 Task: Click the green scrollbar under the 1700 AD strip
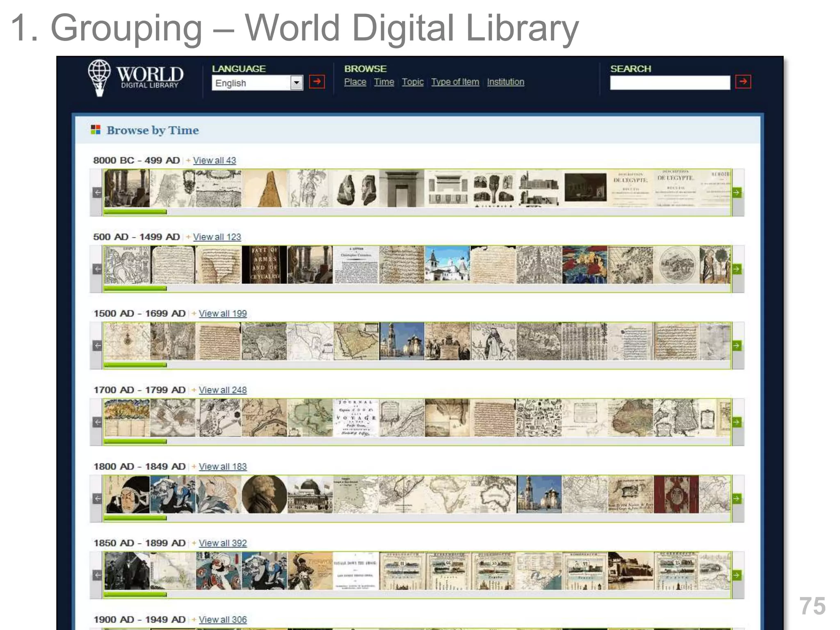coord(135,441)
